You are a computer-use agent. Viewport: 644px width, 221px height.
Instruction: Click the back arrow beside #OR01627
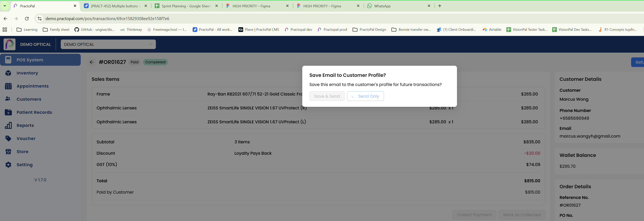point(92,62)
